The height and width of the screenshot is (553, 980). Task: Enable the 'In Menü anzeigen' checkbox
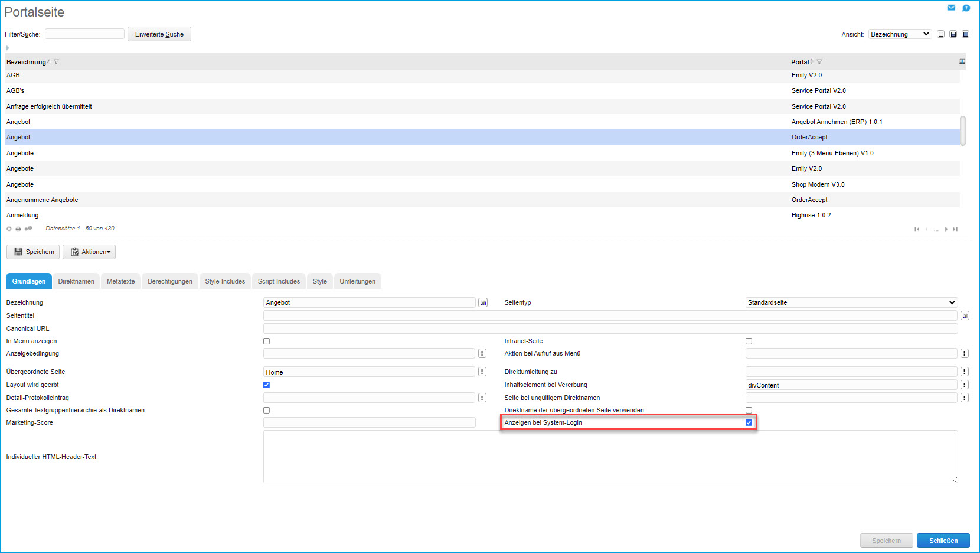[x=267, y=341]
